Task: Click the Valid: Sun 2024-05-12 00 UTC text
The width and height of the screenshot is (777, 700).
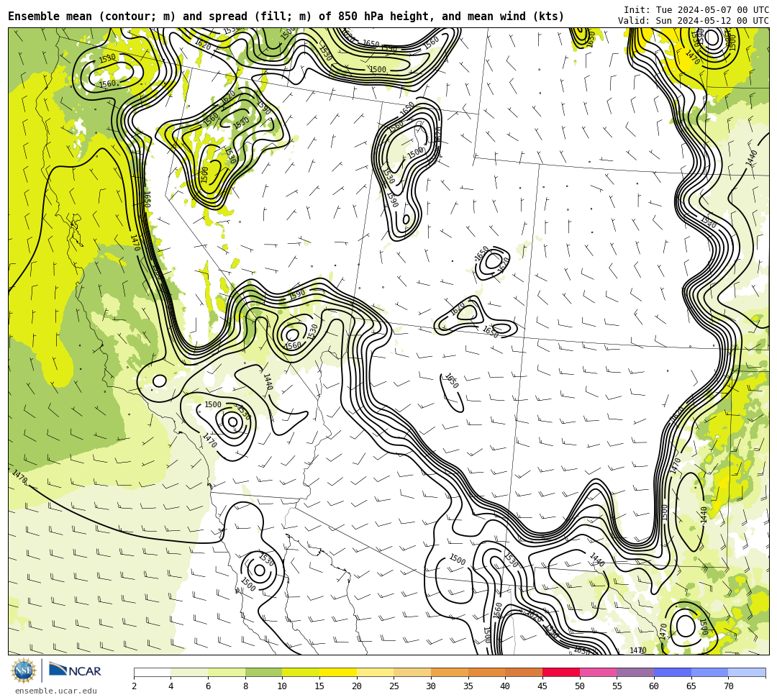Action: [693, 21]
